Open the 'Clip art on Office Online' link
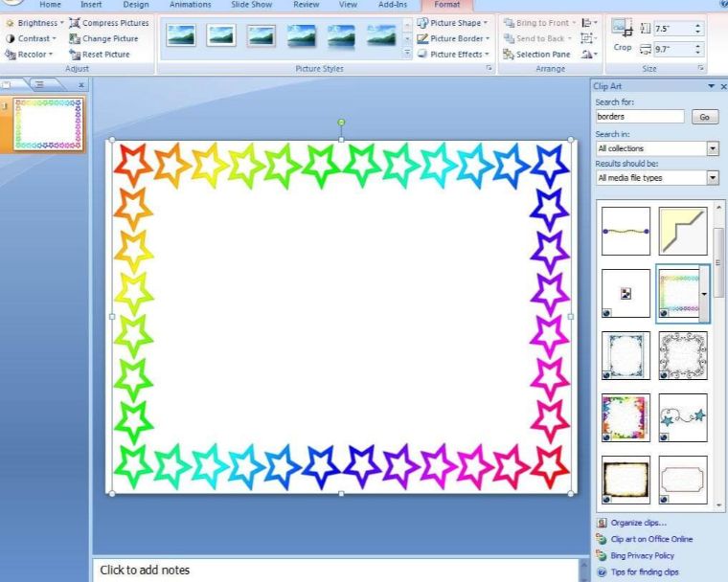 point(651,539)
